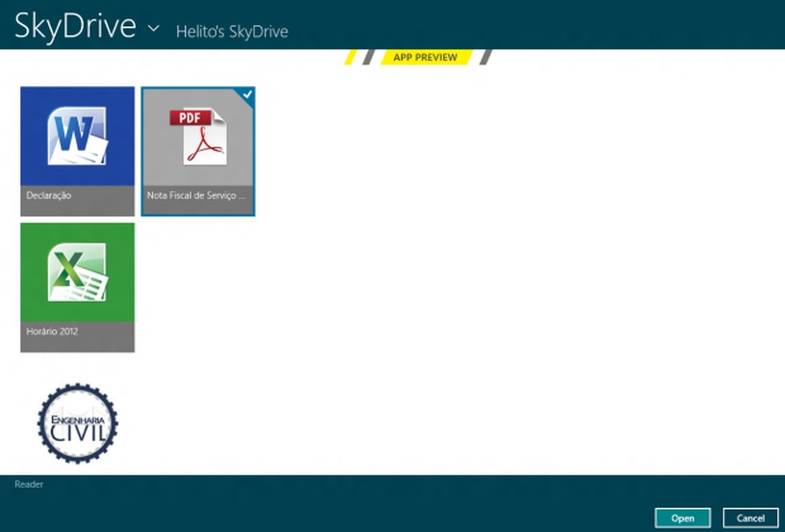785x532 pixels.
Task: Uncheck the Nota Fiscal de Serviço checkmark
Action: 247,94
